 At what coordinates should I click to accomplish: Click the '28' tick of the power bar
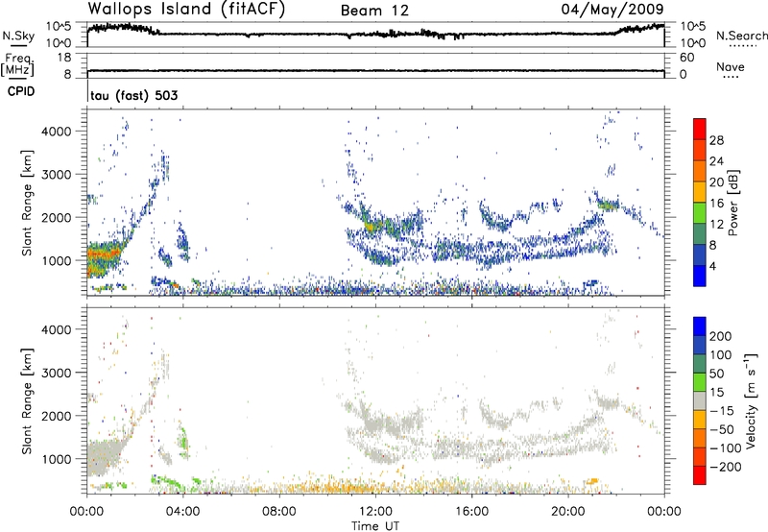[x=716, y=140]
